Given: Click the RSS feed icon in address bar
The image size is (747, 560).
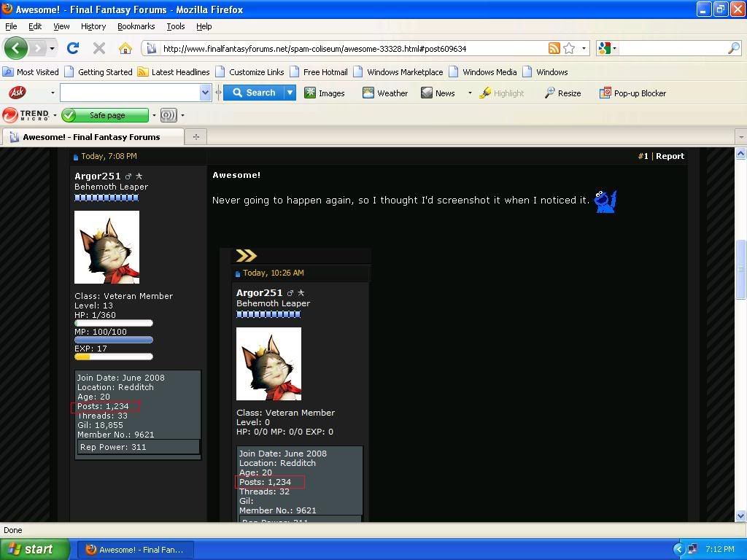Looking at the screenshot, I should pyautogui.click(x=554, y=49).
